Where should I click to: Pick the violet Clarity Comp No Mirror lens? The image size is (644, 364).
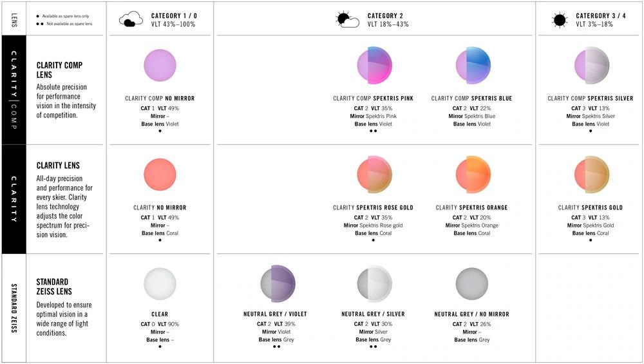tap(160, 65)
